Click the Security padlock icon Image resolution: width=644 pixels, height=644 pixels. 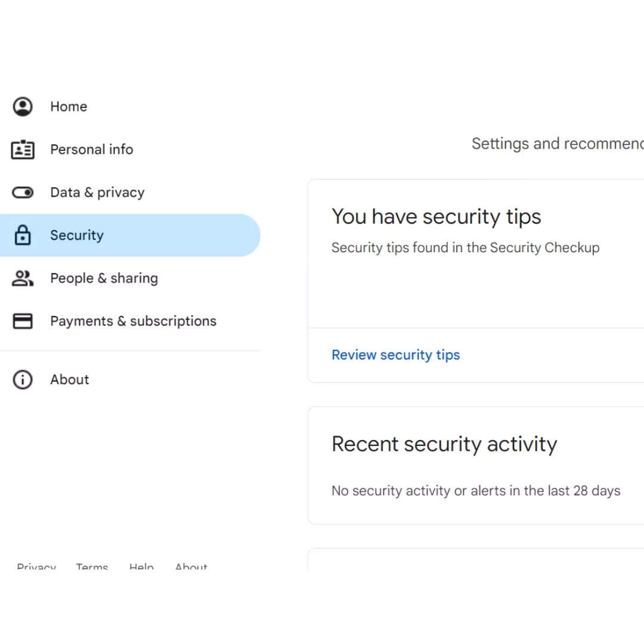pos(23,235)
